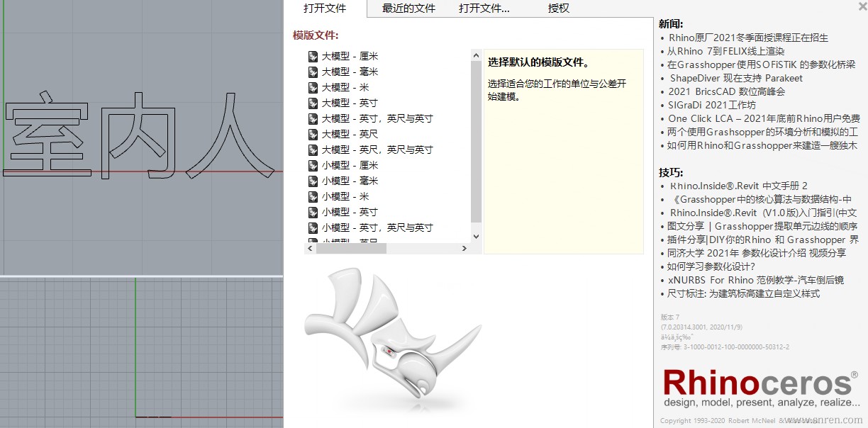
Task: Select template 大模型 - 英尺，英尺与英寸
Action: pyautogui.click(x=377, y=150)
